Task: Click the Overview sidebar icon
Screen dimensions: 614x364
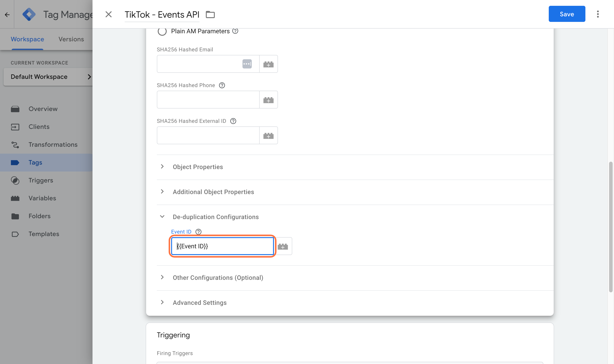Action: tap(15, 109)
